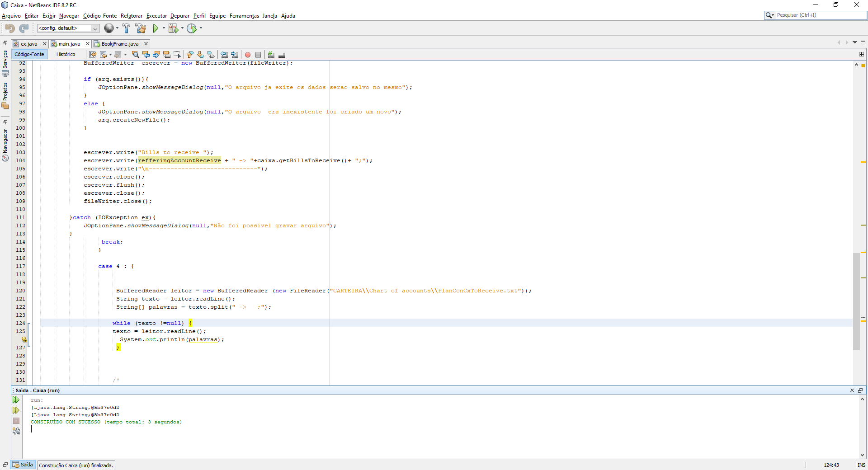Image resolution: width=868 pixels, height=470 pixels.
Task: Click the Back navigation icon
Action: [104, 55]
